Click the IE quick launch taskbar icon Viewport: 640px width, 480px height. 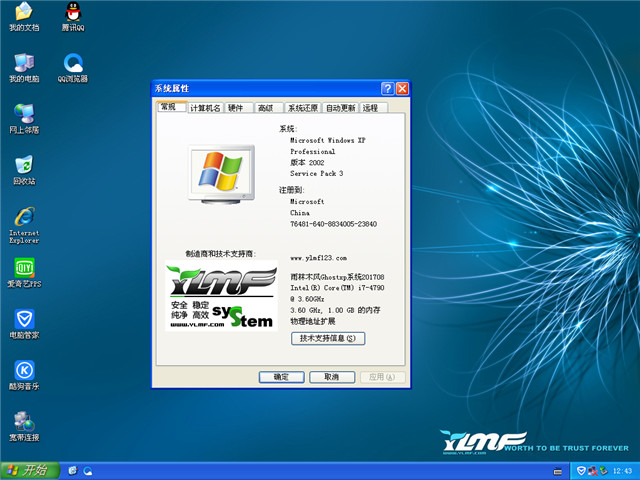pos(73,471)
